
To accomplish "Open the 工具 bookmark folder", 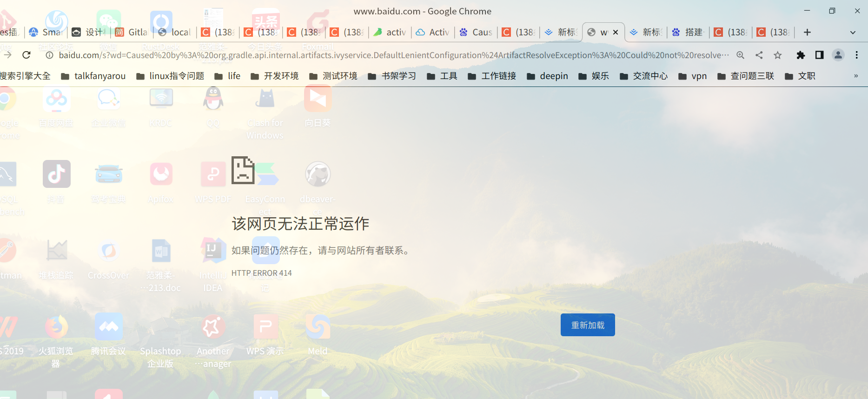I will [x=442, y=76].
